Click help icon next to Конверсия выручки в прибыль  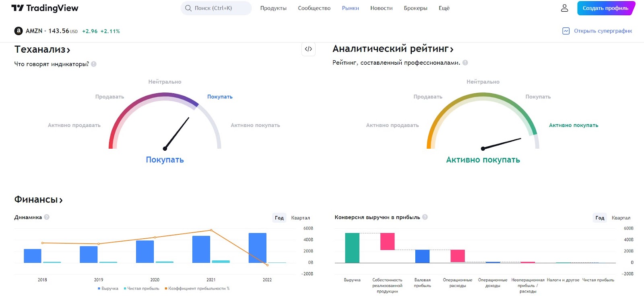coord(425,217)
